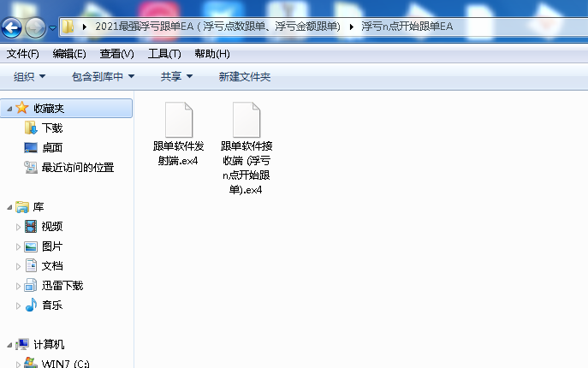This screenshot has height=368, width=588.
Task: Click the first breadcrumb arrow before 2021最强浮亏跟单EA
Action: [85, 27]
